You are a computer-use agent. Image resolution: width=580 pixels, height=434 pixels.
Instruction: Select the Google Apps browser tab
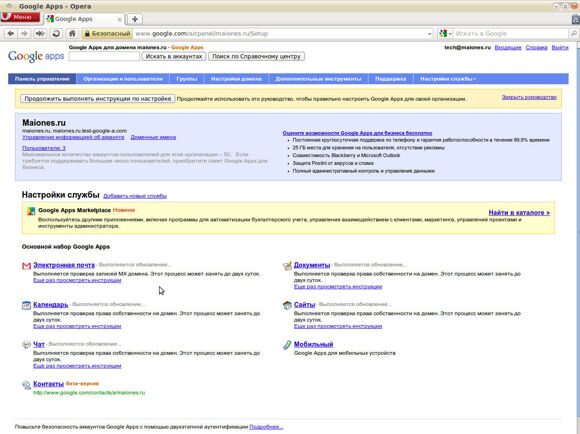(84, 19)
